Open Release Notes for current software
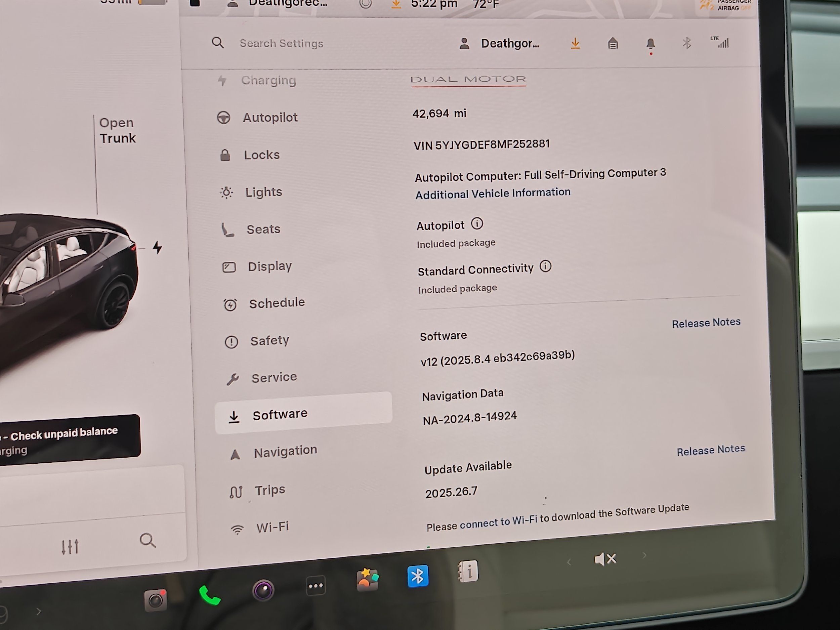This screenshot has width=840, height=630. tap(706, 323)
